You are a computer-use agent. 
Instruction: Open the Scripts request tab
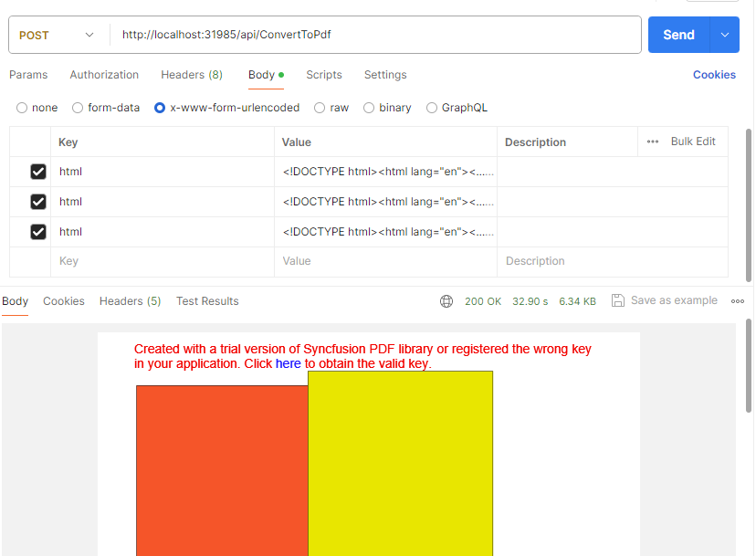(324, 75)
